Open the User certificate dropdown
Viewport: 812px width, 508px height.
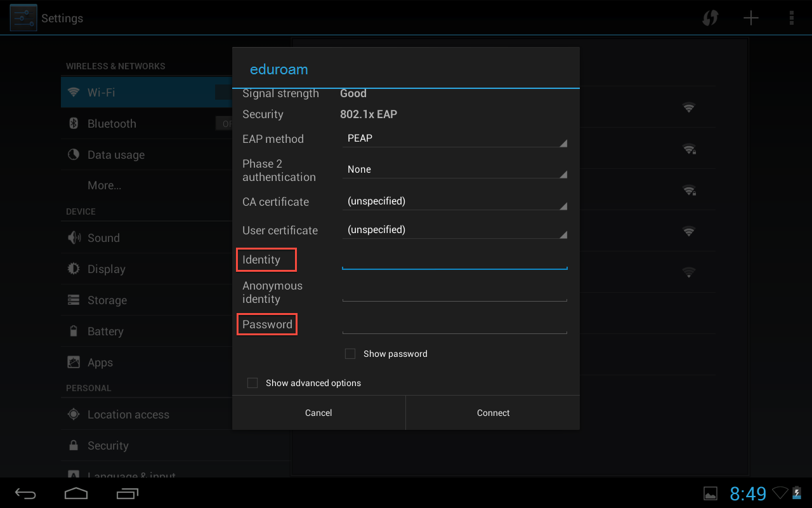click(454, 230)
